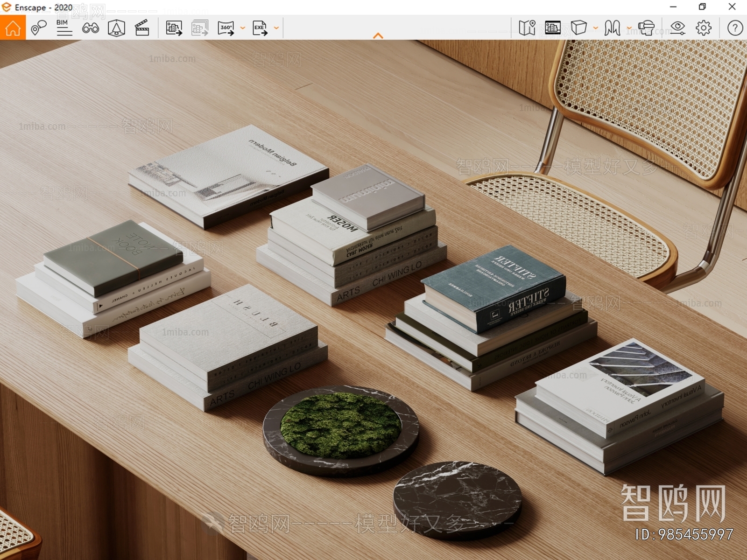Collapse toolbar with the orange chevron
Image resolution: width=747 pixels, height=560 pixels.
(x=378, y=35)
